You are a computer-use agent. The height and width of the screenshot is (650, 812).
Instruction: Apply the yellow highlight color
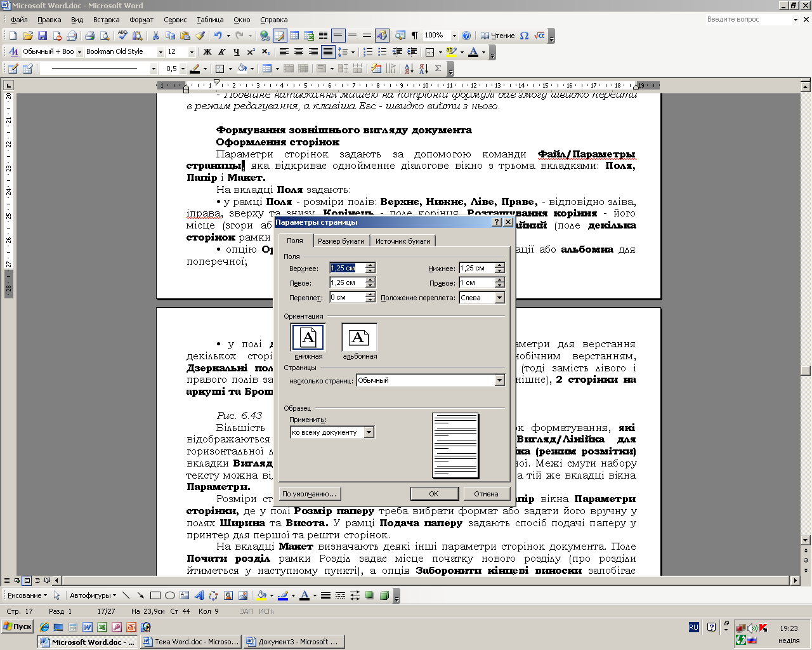tap(451, 52)
